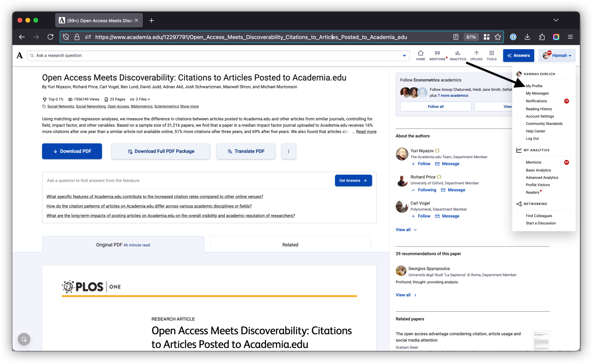Image resolution: width=593 pixels, height=364 pixels.
Task: Click the blue Answers button
Action: pos(518,56)
